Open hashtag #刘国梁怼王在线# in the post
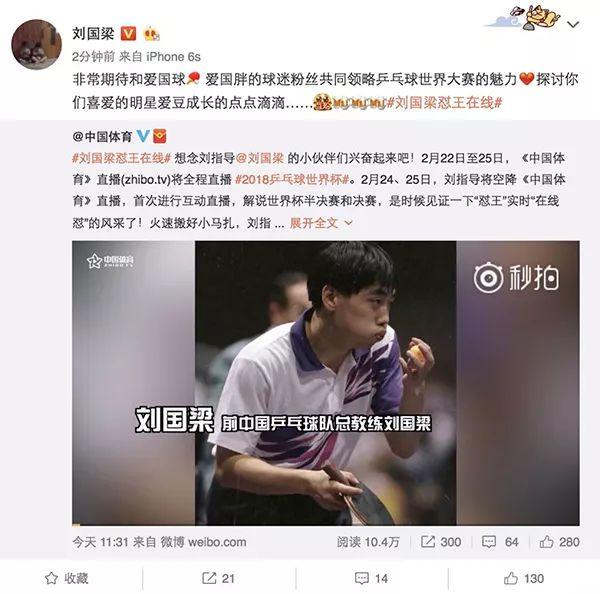Image resolution: width=600 pixels, height=594 pixels. click(x=444, y=103)
